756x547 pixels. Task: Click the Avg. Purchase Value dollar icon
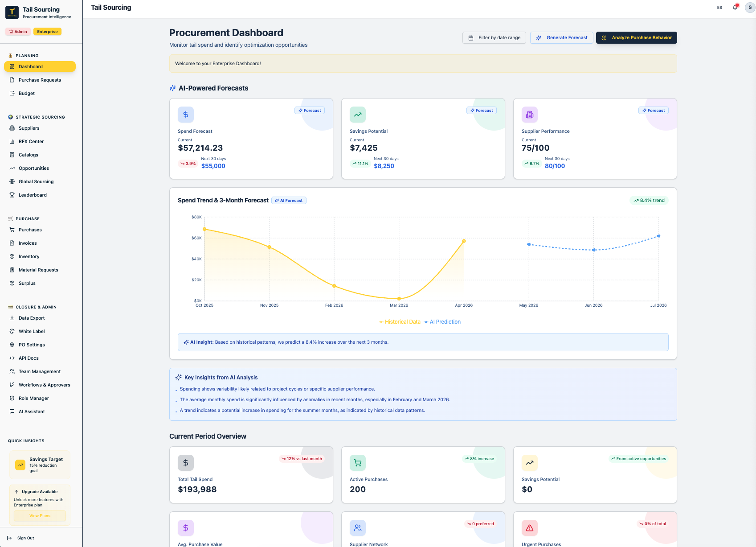pos(186,528)
